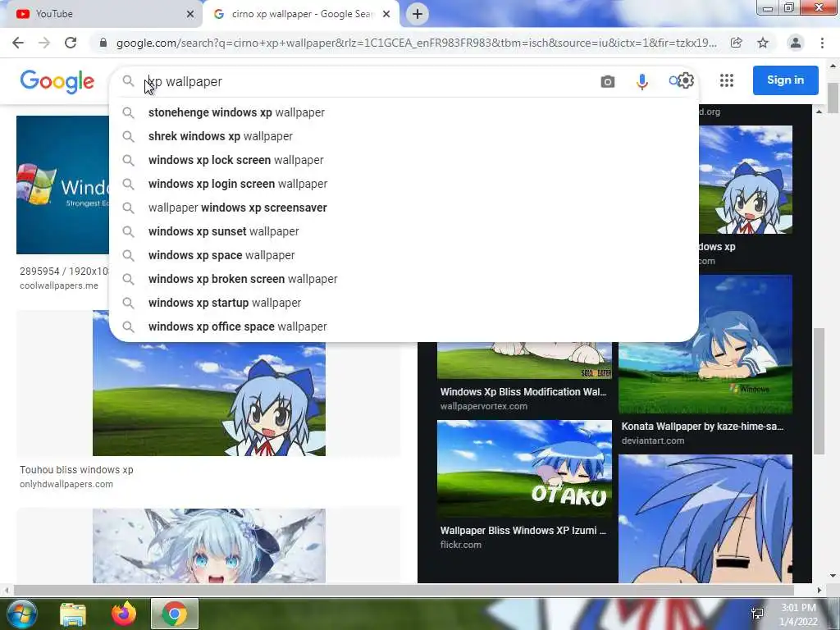Click the magnifier icon in the search box
Screen dimensions: 840x630
click(128, 81)
